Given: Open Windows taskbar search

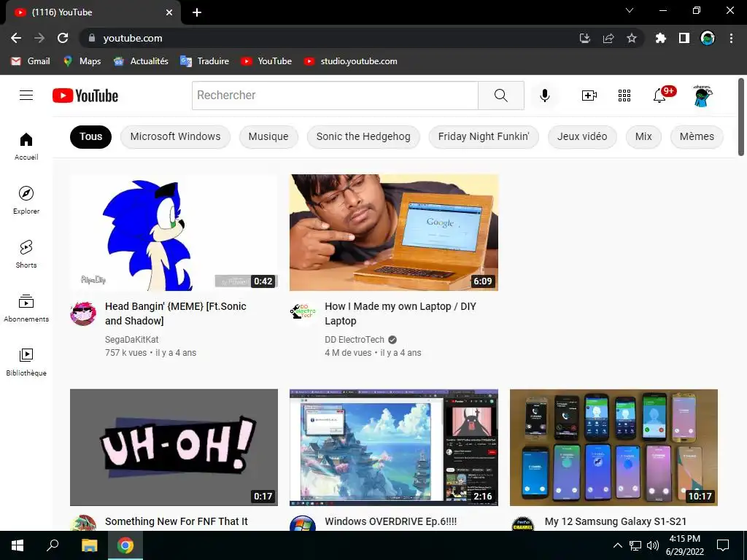Looking at the screenshot, I should pos(53,545).
